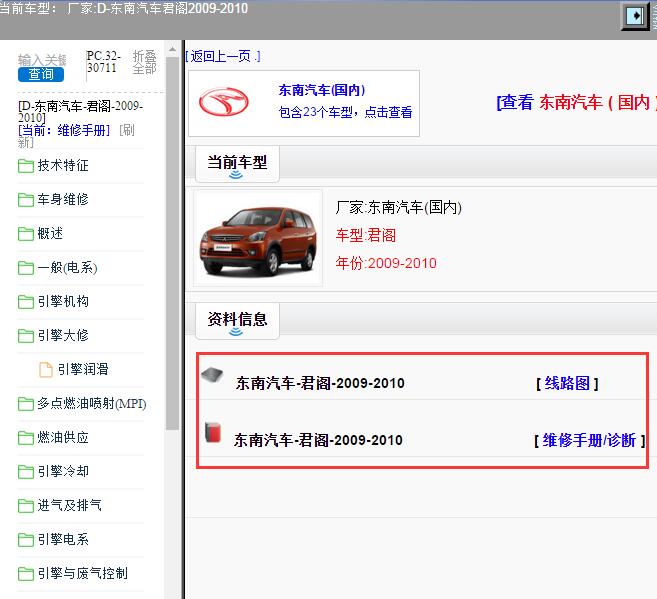Click the 查询 search button
Viewport: 657px width, 599px height.
41,74
